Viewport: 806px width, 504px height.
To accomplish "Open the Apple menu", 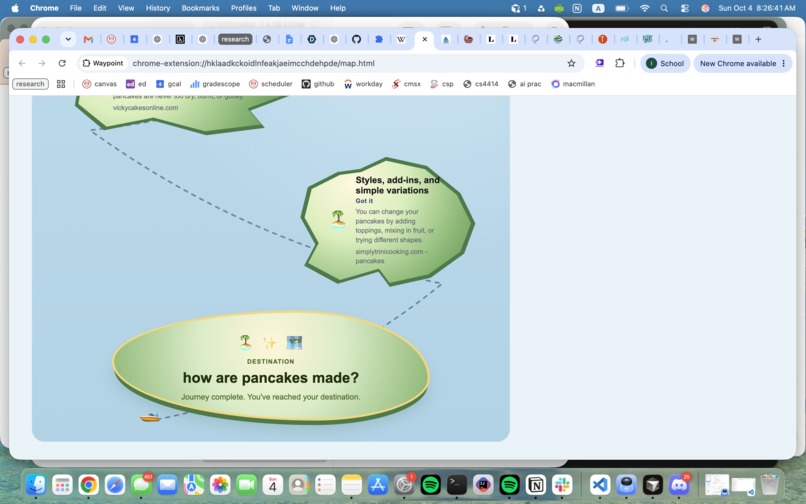I will point(15,8).
